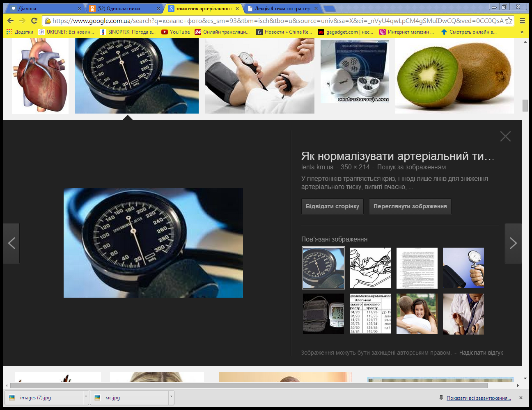Click the Відвідати сторінку button
The image size is (532, 410).
tap(332, 206)
